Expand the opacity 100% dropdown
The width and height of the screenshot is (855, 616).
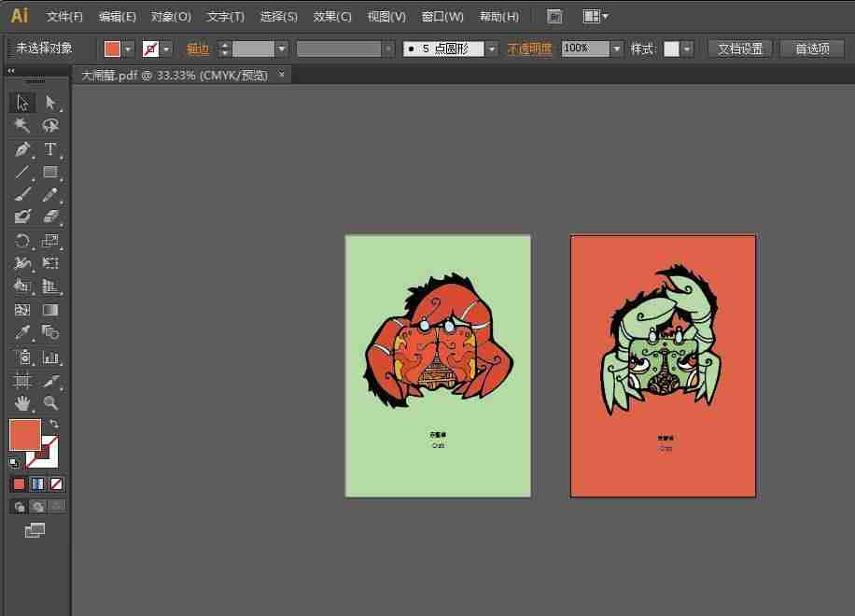pyautogui.click(x=616, y=49)
